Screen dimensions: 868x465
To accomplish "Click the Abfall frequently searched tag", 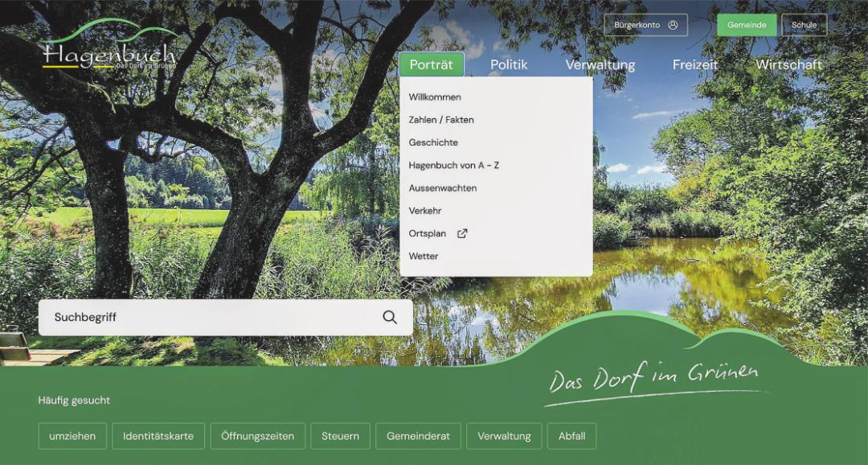I will (x=571, y=436).
